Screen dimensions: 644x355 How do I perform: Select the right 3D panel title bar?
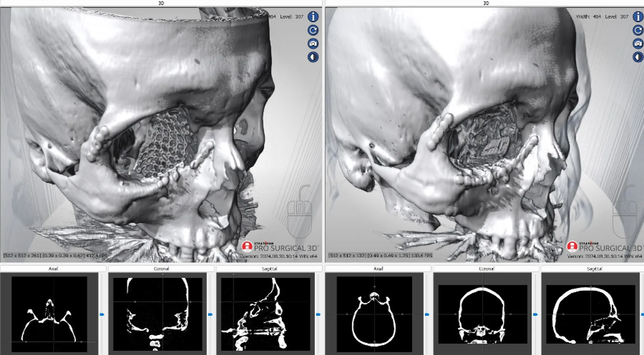point(485,3)
